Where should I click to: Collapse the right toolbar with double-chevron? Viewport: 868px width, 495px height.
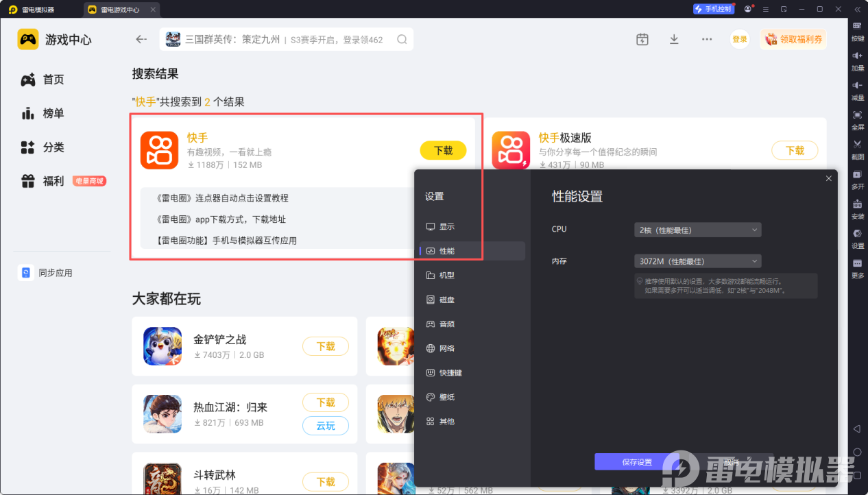857,9
